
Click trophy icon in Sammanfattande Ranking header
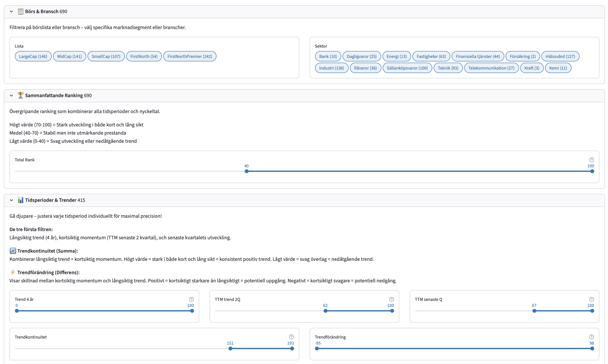(x=21, y=95)
